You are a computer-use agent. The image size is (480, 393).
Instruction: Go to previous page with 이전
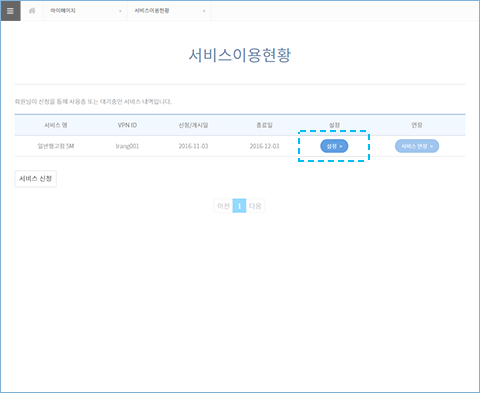point(223,206)
